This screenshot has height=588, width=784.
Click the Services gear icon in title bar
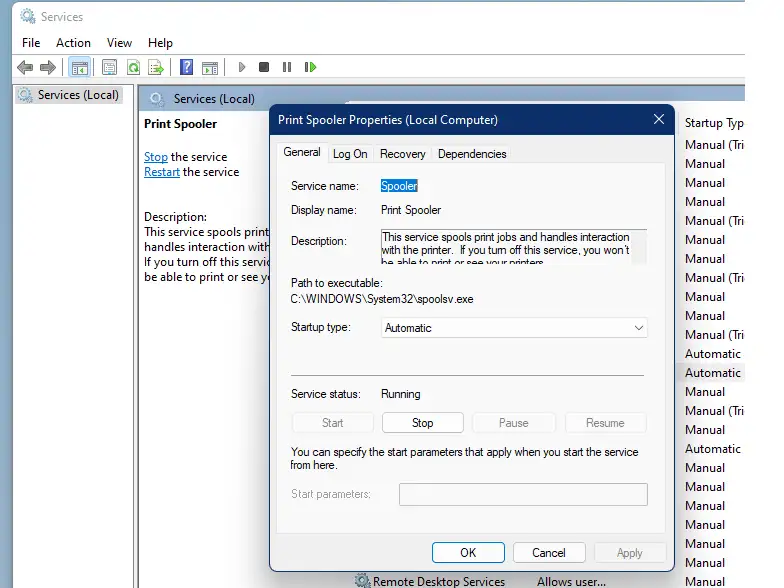28,16
